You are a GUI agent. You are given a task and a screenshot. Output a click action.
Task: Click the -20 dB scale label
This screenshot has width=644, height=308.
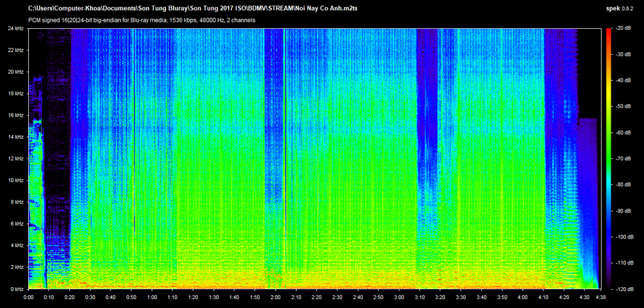click(623, 28)
